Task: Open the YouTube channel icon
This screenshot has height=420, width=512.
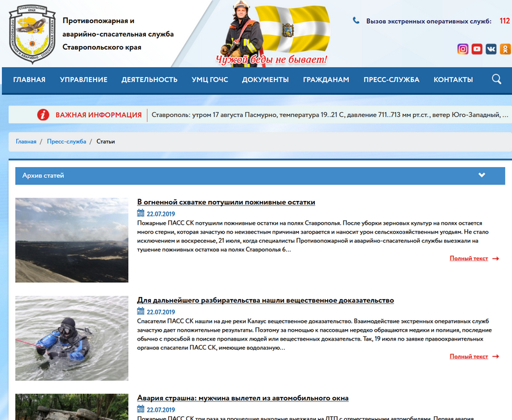Action: pyautogui.click(x=477, y=49)
